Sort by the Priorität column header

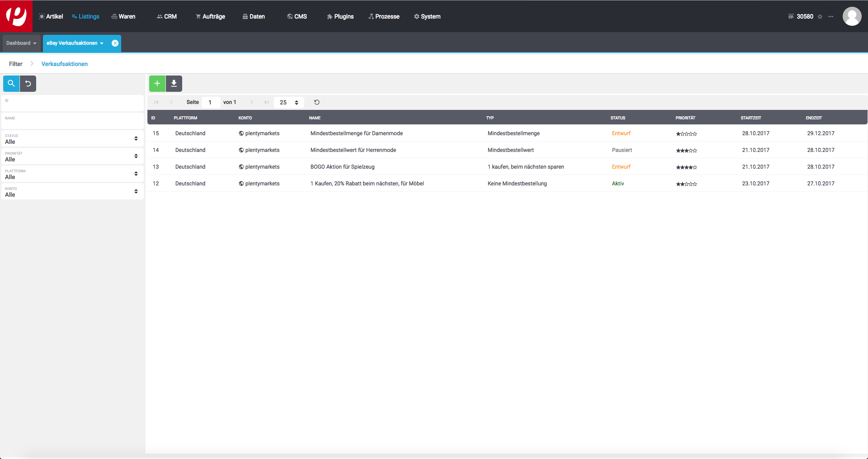tap(685, 118)
